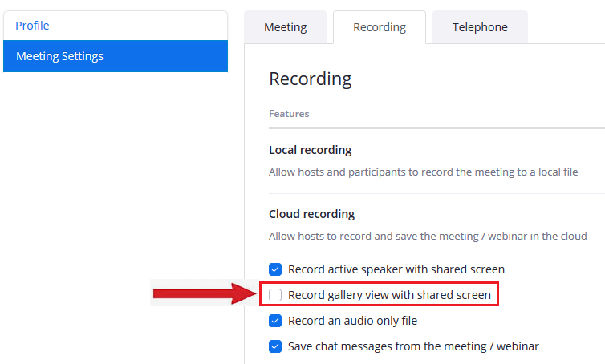Image resolution: width=605 pixels, height=364 pixels.
Task: Select Meeting Settings in the sidebar
Action: tap(116, 56)
